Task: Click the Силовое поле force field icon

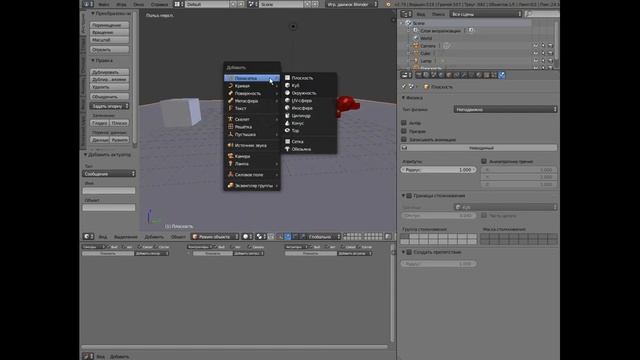Action: [x=230, y=175]
